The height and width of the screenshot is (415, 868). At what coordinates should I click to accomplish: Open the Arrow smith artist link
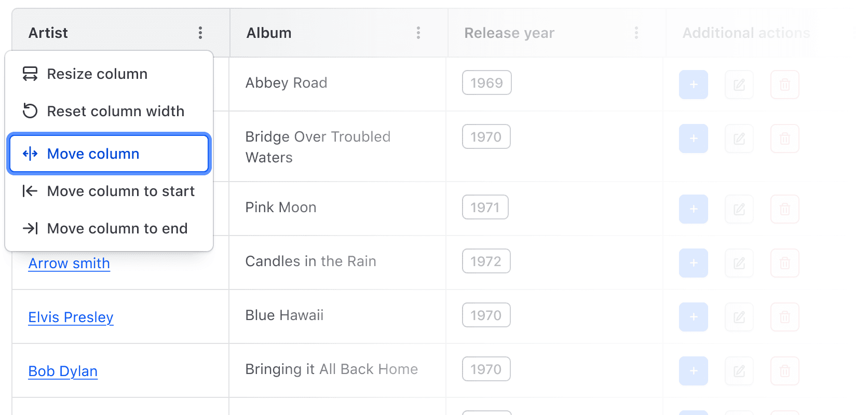(69, 264)
